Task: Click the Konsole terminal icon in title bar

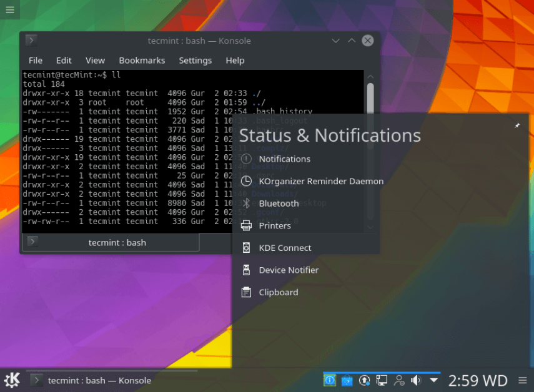Action: click(x=31, y=41)
